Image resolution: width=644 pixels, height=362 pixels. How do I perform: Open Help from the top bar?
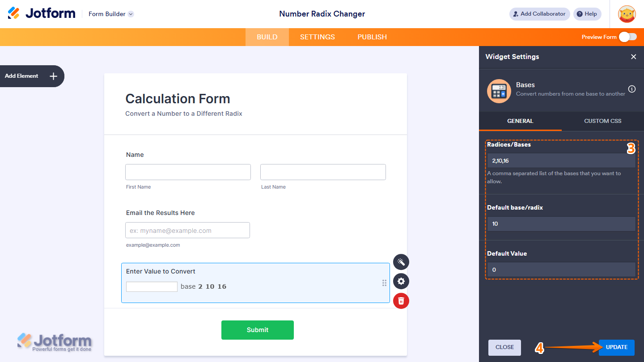click(587, 14)
